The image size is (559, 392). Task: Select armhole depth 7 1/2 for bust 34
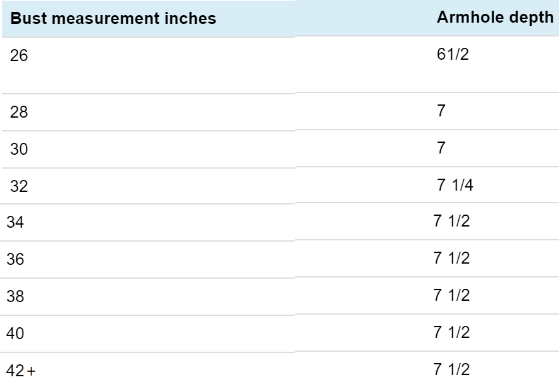tap(451, 222)
